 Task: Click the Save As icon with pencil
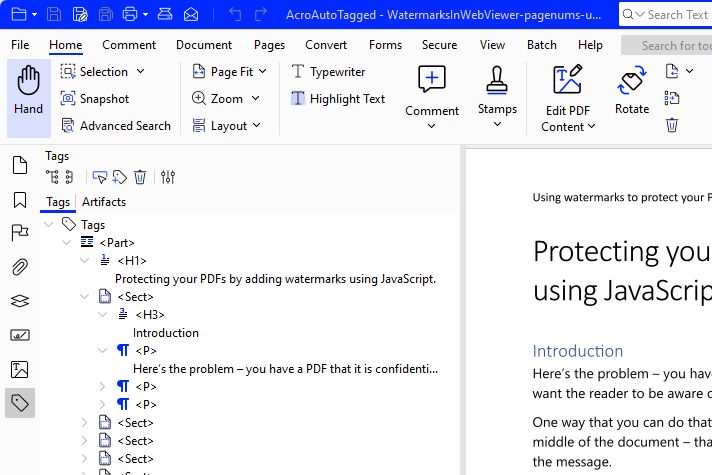click(x=80, y=15)
